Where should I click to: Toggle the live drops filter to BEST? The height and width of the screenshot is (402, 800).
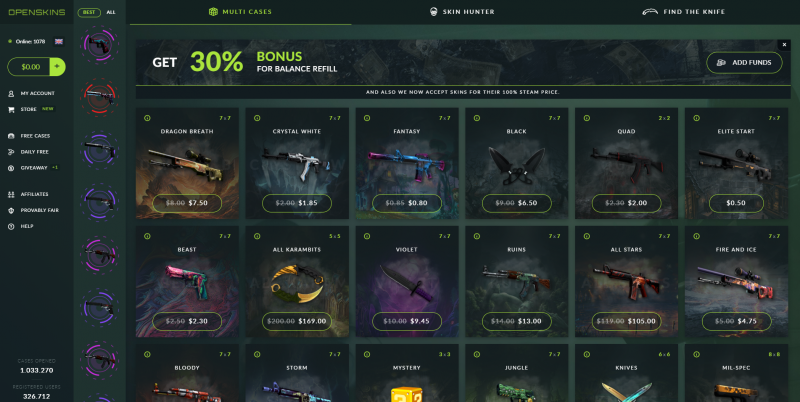pos(89,12)
